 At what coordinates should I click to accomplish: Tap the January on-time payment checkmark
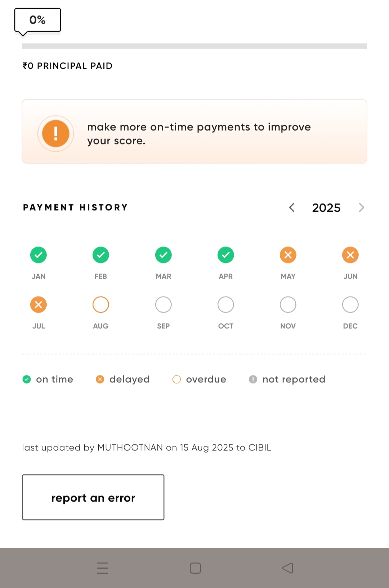39,255
